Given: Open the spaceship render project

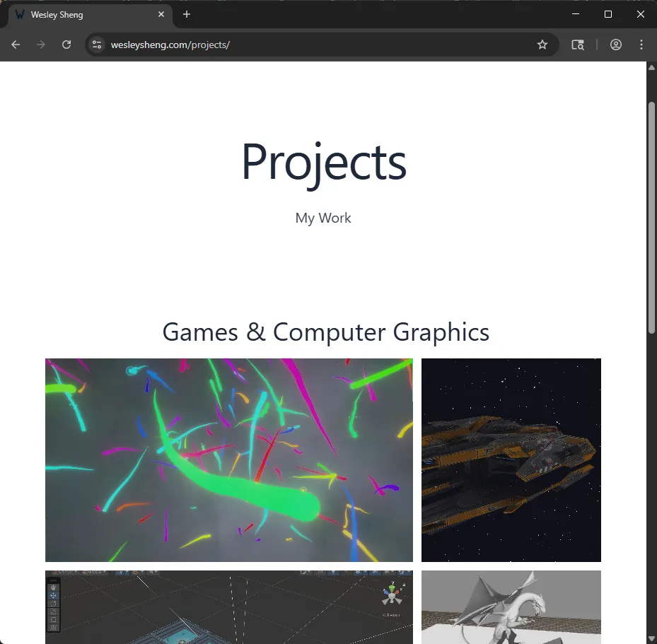Looking at the screenshot, I should pyautogui.click(x=511, y=459).
